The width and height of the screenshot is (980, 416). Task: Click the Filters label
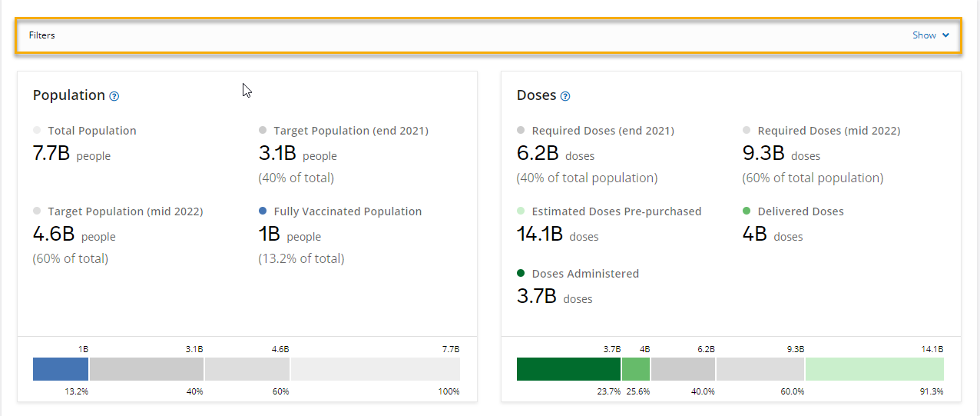click(42, 35)
